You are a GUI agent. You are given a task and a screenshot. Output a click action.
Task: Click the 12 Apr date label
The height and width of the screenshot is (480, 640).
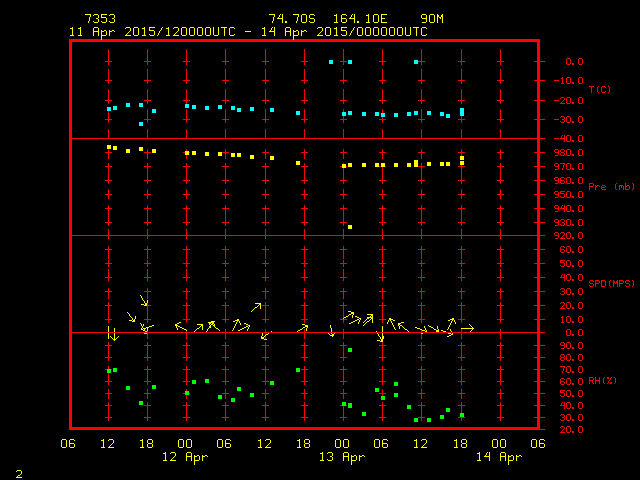tap(185, 457)
